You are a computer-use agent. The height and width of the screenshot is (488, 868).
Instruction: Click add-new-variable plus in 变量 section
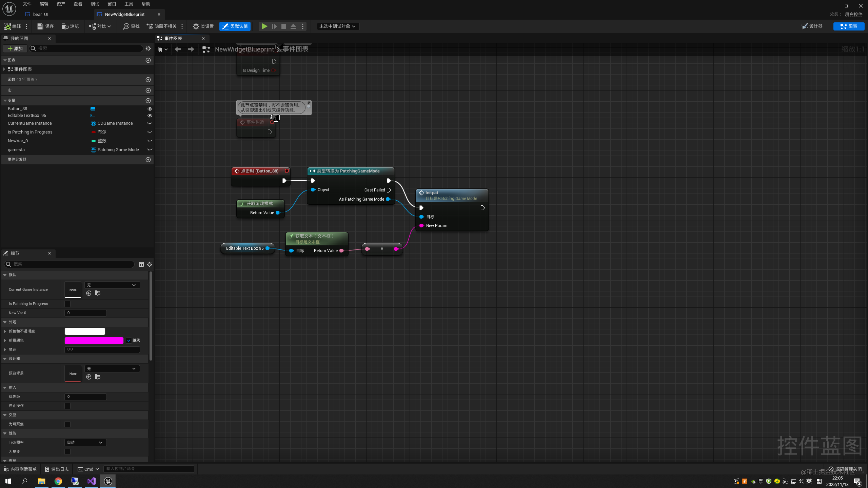pyautogui.click(x=148, y=101)
